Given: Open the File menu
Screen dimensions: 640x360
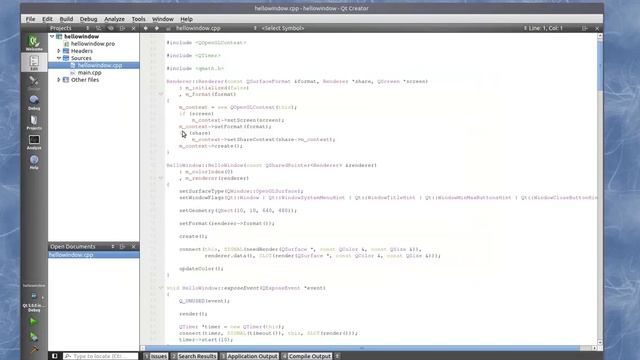Looking at the screenshot, I should coord(30,19).
